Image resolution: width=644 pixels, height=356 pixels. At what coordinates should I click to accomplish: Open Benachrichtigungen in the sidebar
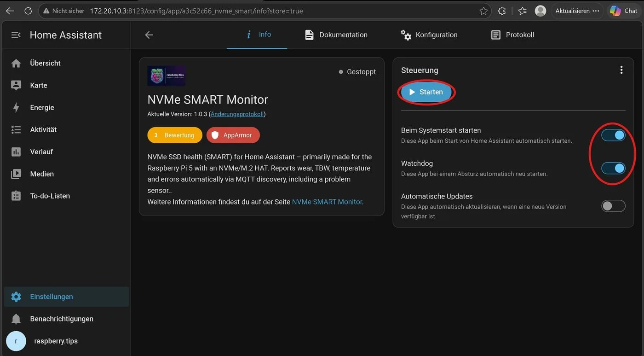(x=65, y=319)
